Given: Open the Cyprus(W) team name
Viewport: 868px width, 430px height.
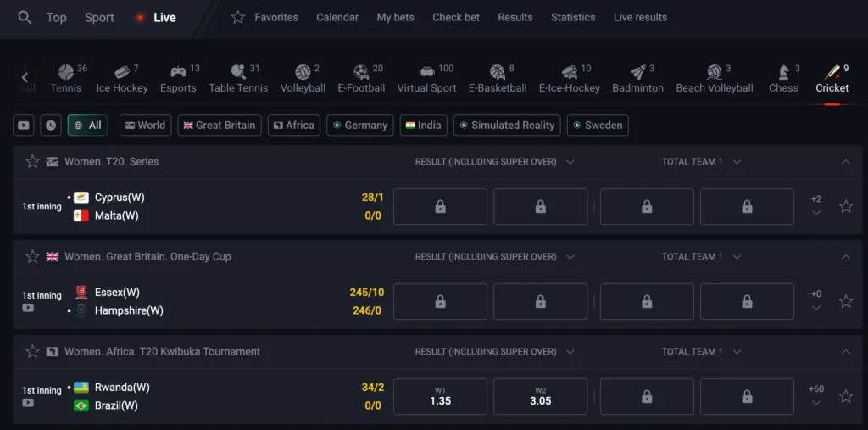Looking at the screenshot, I should pyautogui.click(x=120, y=198).
